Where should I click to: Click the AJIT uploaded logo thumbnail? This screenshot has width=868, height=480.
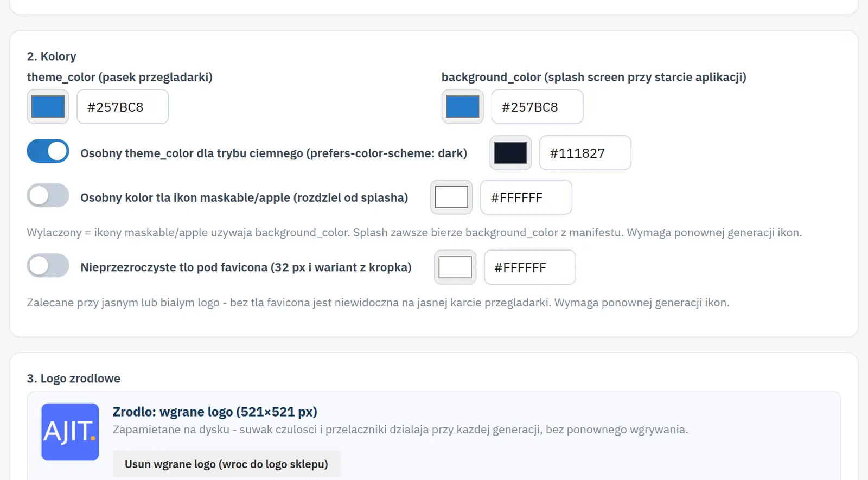coord(70,432)
